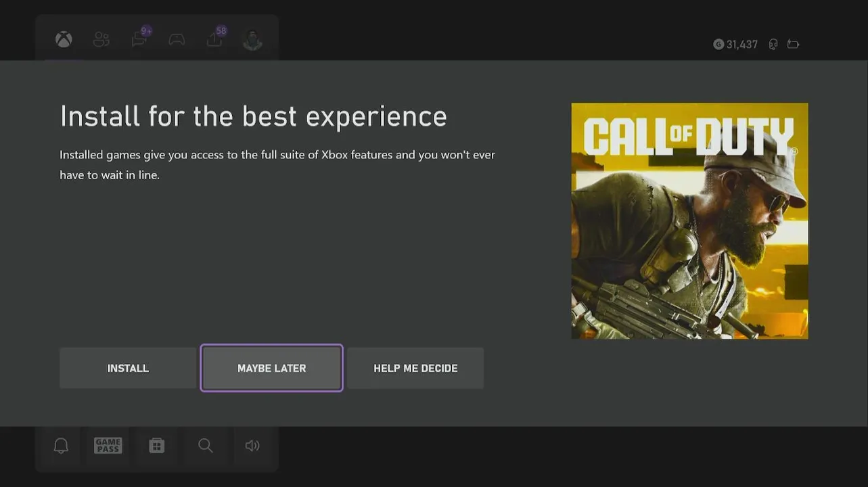Open the share and captures icon with 58 badge
Screen dimensions: 868x487
(x=215, y=38)
